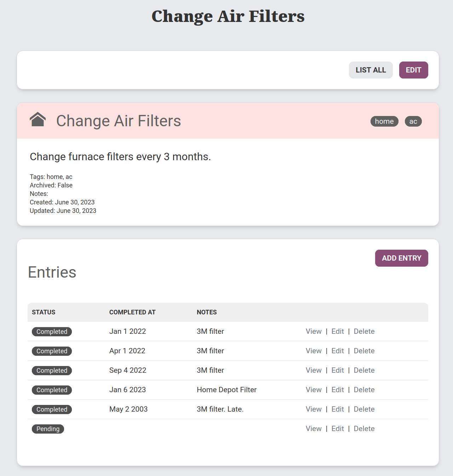Delete the Pending entry

coord(364,429)
